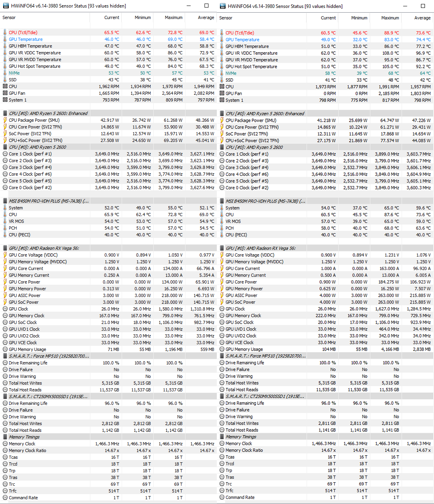Select GPU [#0]: AMD Radeon RX Vega 56 group, left window
Viewport: 434px width, 504px height.
(108, 248)
